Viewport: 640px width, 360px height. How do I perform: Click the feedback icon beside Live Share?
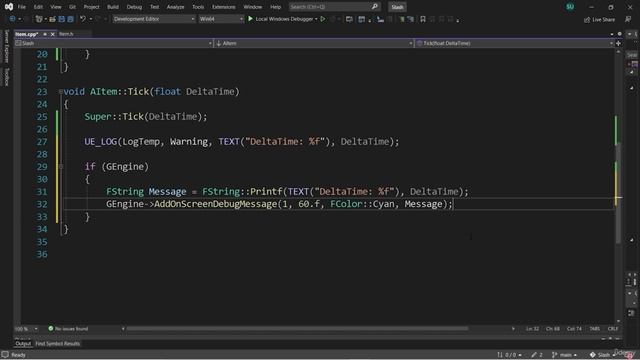pyautogui.click(x=628, y=19)
